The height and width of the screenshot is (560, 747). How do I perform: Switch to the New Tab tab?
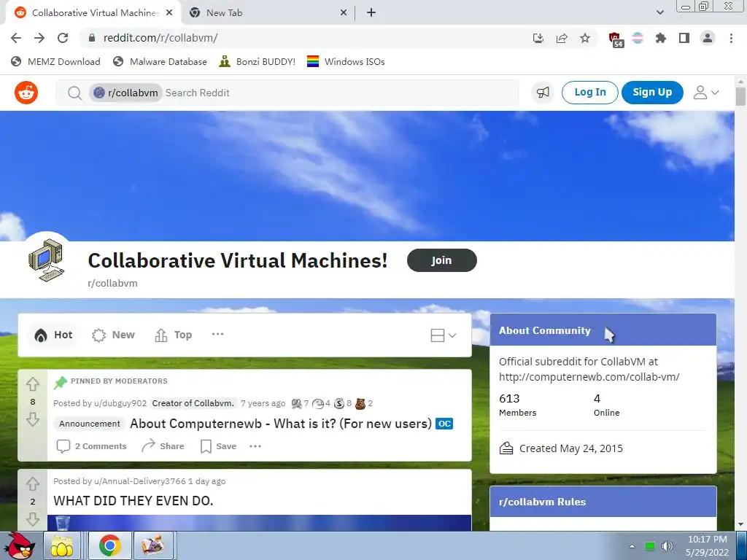point(268,13)
